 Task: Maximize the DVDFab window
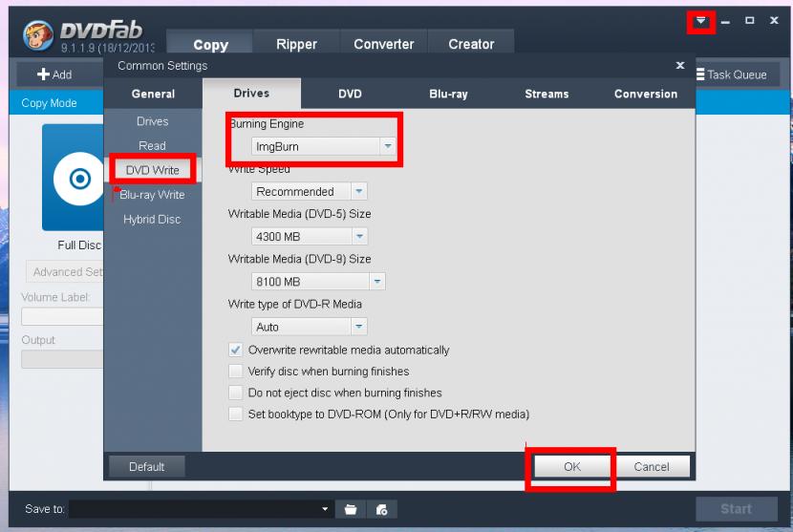tap(749, 20)
